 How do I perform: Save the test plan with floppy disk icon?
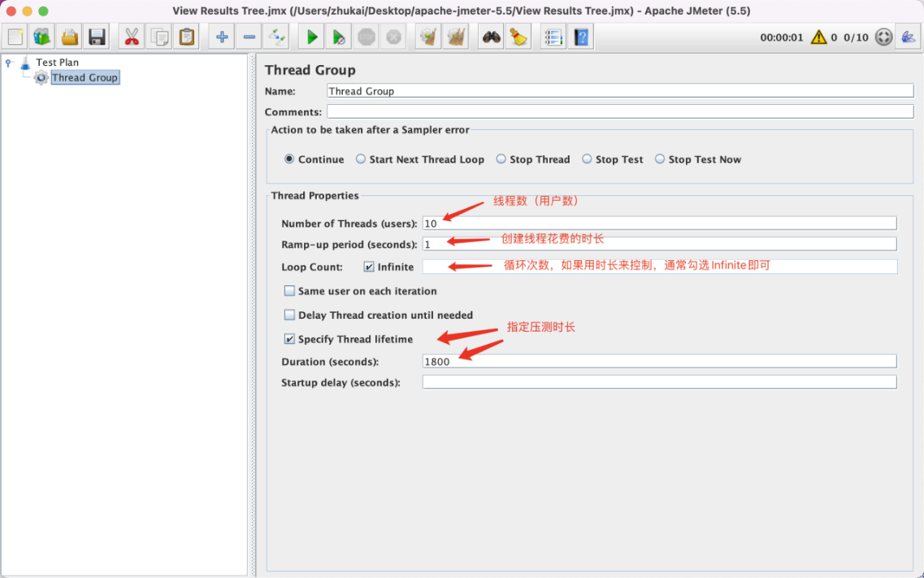98,37
